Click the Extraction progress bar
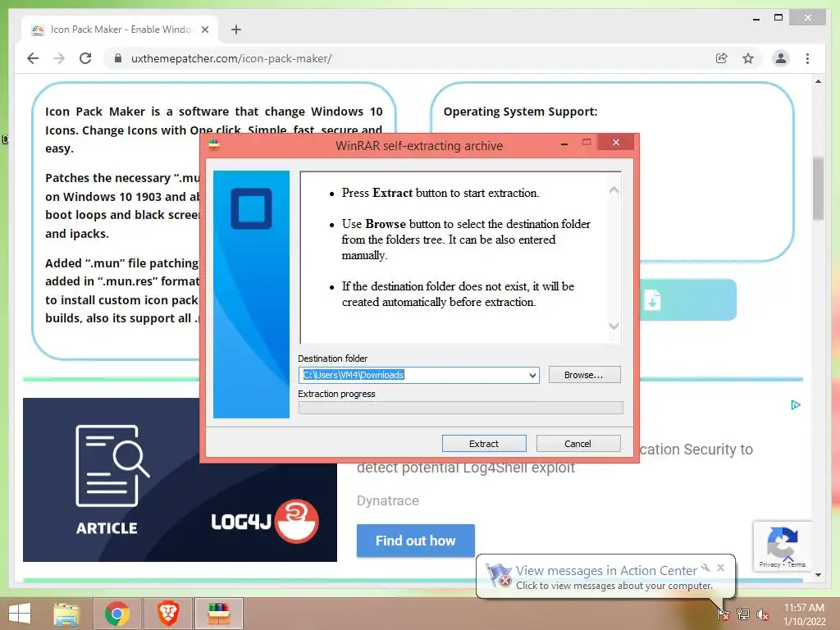Viewport: 840px width, 630px height. pos(461,408)
